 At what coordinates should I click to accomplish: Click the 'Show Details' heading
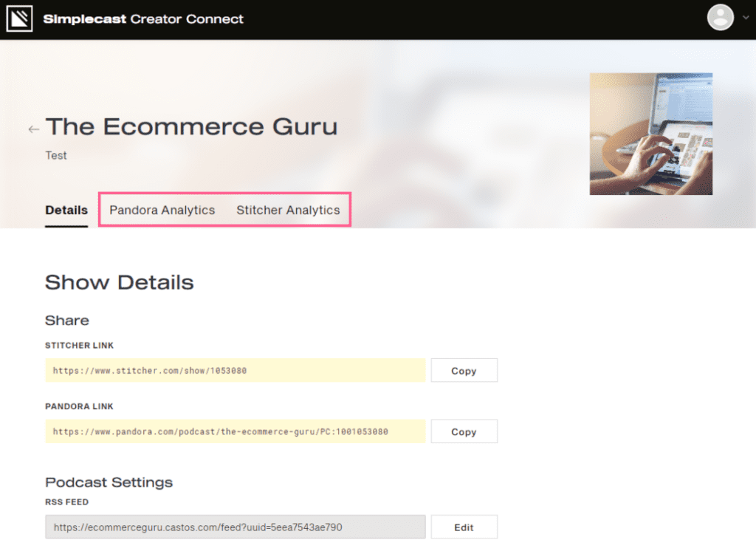click(x=120, y=282)
